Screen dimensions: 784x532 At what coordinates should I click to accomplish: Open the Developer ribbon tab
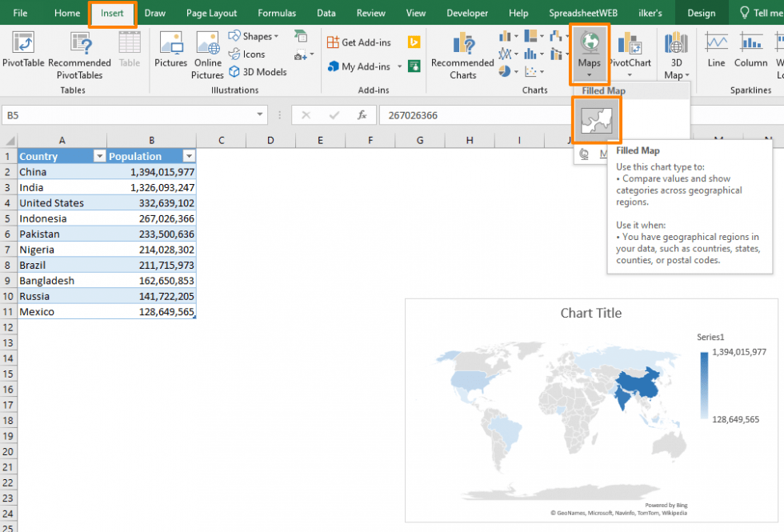[x=466, y=13]
